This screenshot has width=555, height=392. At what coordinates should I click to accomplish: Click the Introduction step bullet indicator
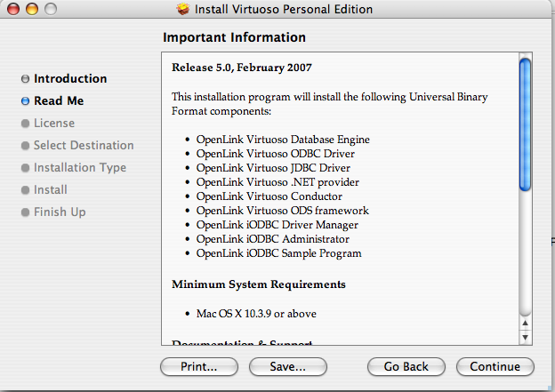click(25, 78)
